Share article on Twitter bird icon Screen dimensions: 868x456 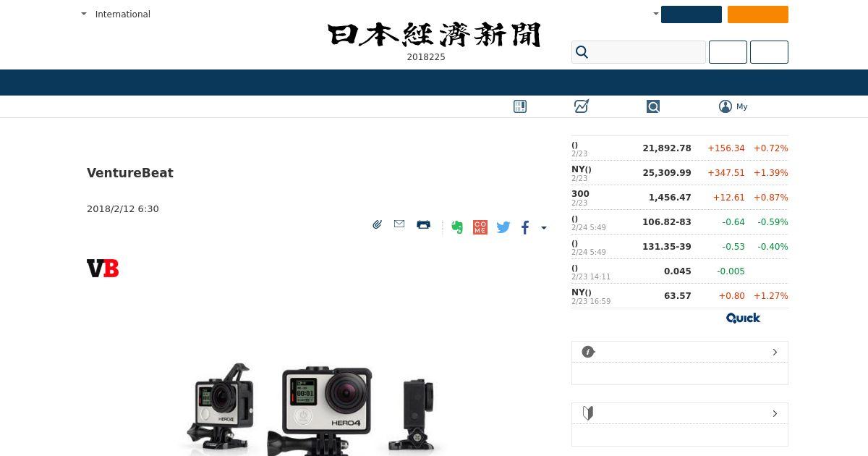pos(503,227)
